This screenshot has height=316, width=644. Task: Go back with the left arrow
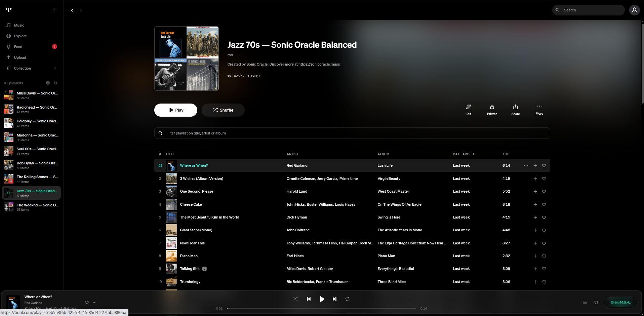72,10
